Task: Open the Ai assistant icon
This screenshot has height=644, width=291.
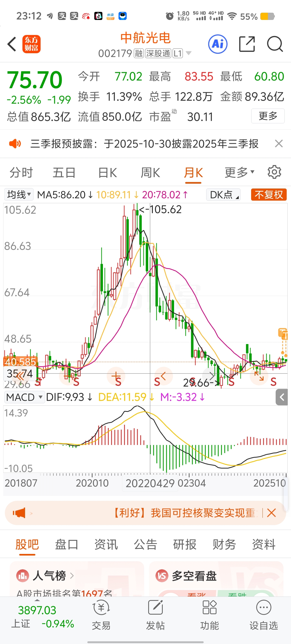Action: pos(218,44)
